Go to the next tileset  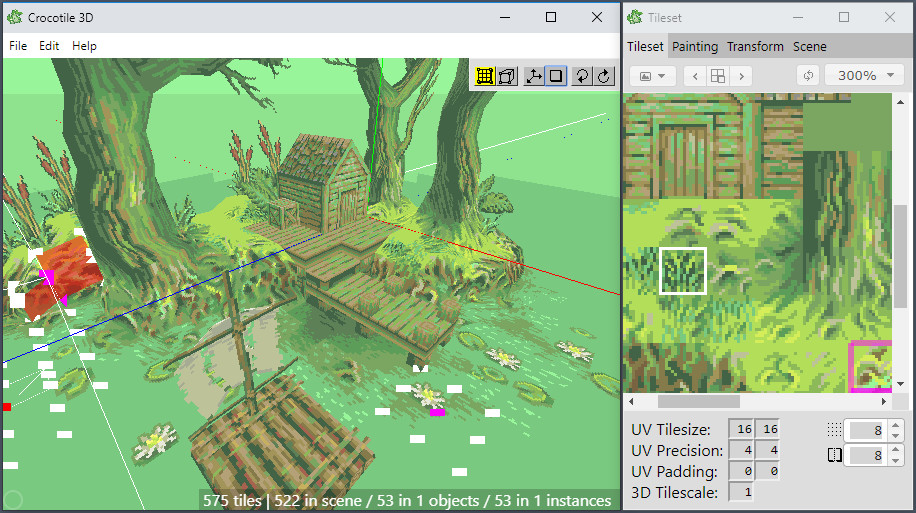(741, 76)
